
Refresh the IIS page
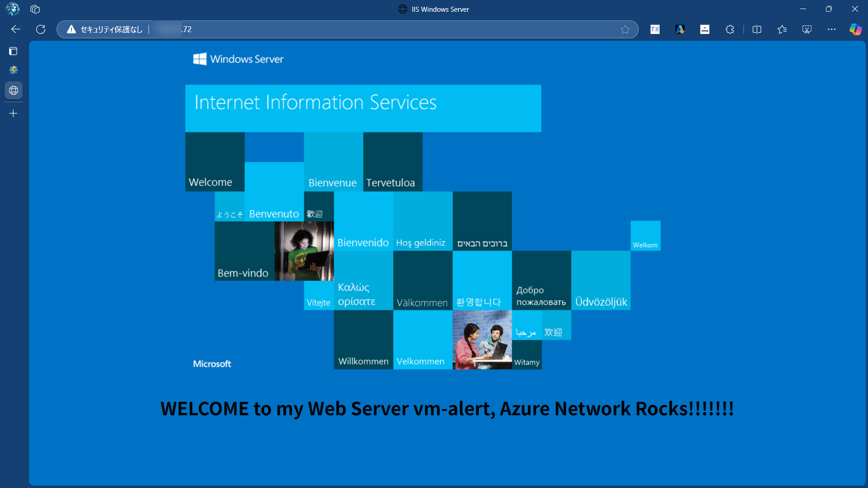[x=41, y=29]
